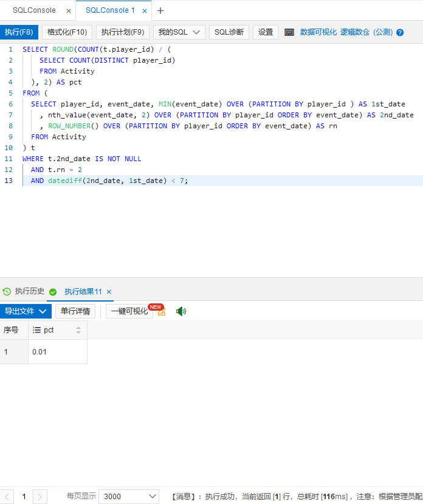
Task: Go to previous results page
Action: [7, 497]
